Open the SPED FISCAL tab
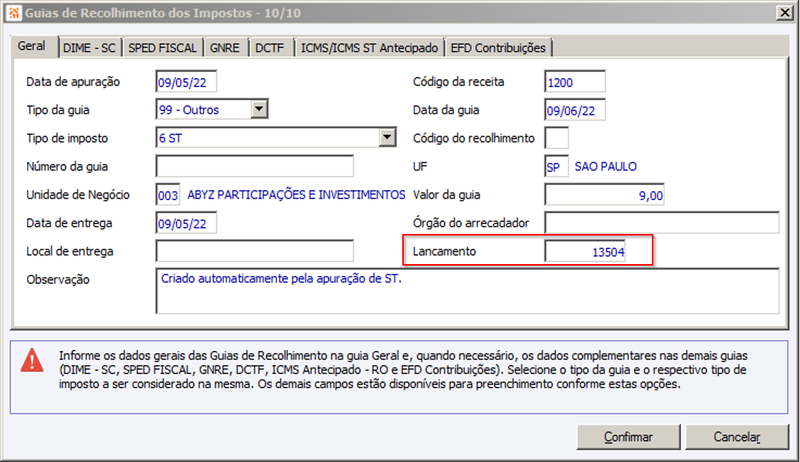This screenshot has width=800, height=462. pyautogui.click(x=162, y=48)
